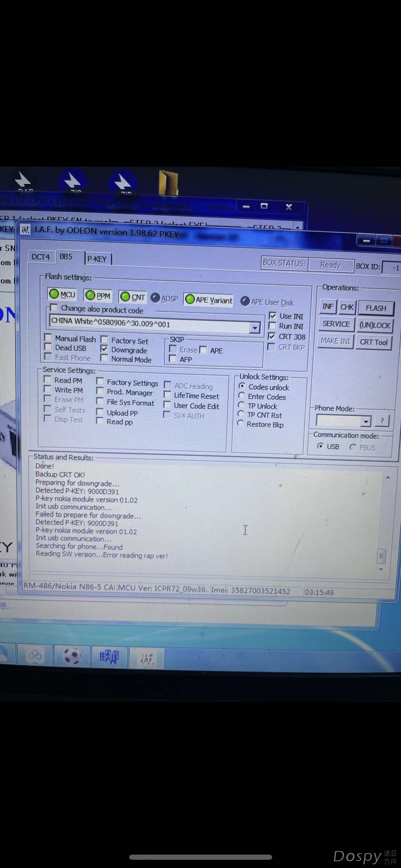
Task: Enable the Upload PP checkbox
Action: click(100, 412)
